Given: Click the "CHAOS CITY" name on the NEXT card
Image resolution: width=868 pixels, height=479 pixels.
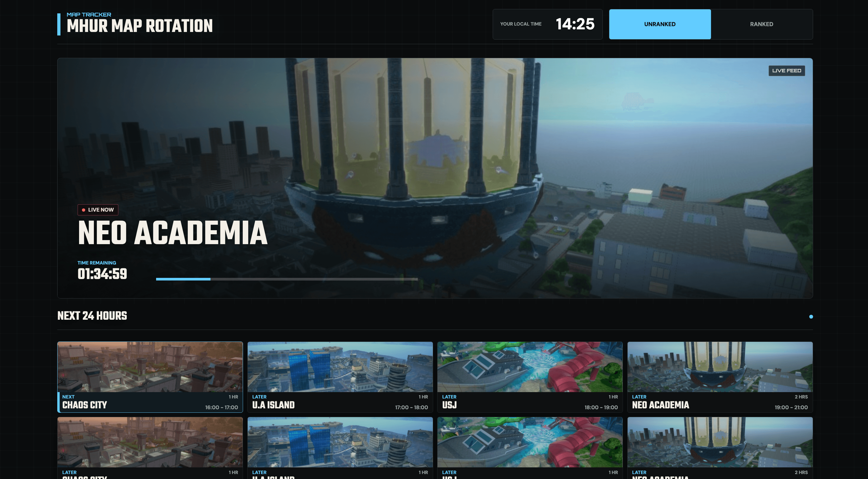Looking at the screenshot, I should (85, 405).
